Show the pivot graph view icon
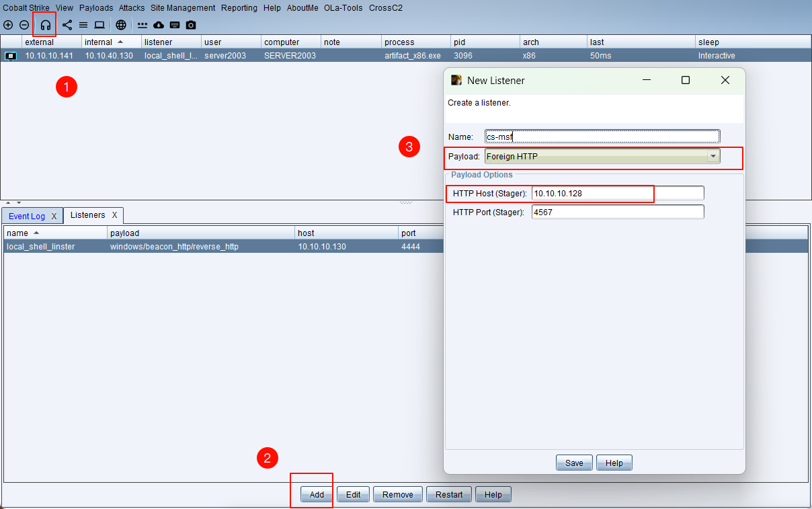 tap(67, 25)
